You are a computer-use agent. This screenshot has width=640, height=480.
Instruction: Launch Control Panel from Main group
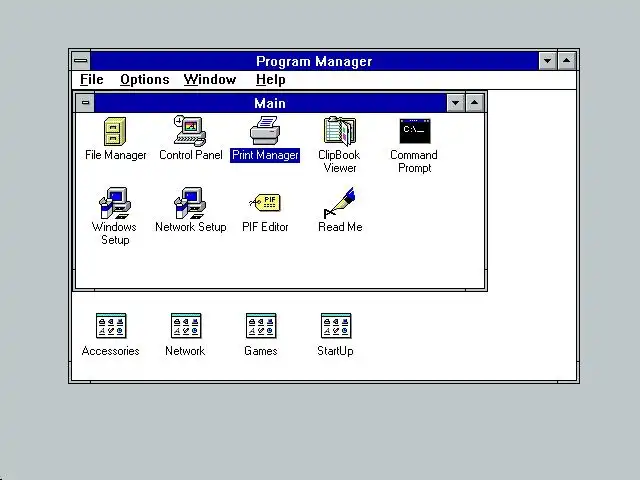[190, 131]
